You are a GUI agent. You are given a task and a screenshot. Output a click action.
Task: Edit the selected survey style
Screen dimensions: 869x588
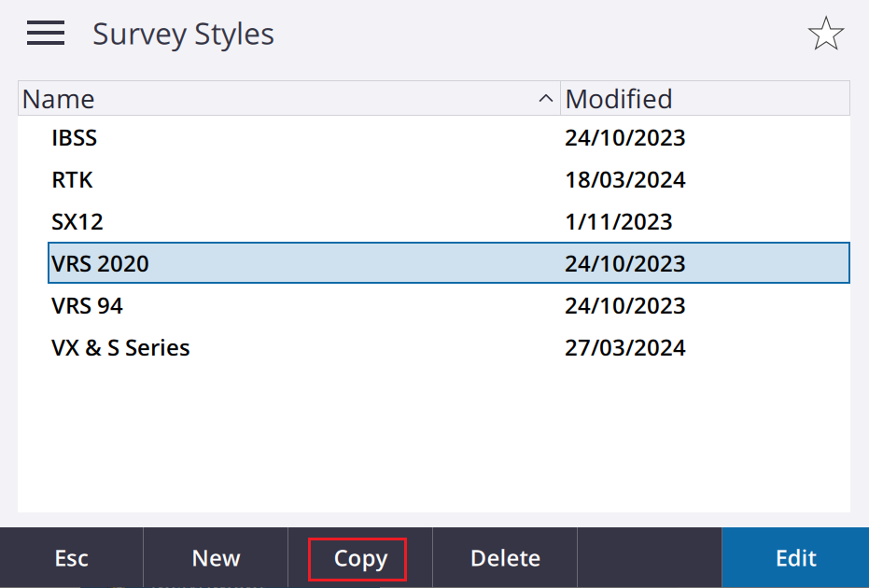pos(795,557)
